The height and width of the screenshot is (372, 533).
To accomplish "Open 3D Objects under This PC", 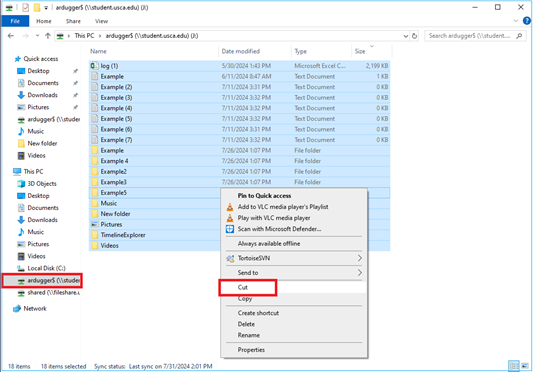I will (42, 184).
